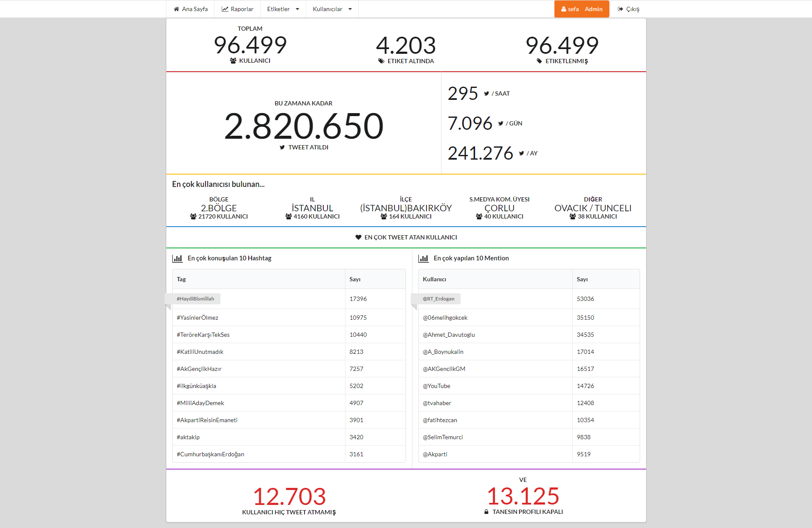Click the ÇORLU committee member name
The width and height of the screenshot is (812, 528).
click(499, 208)
